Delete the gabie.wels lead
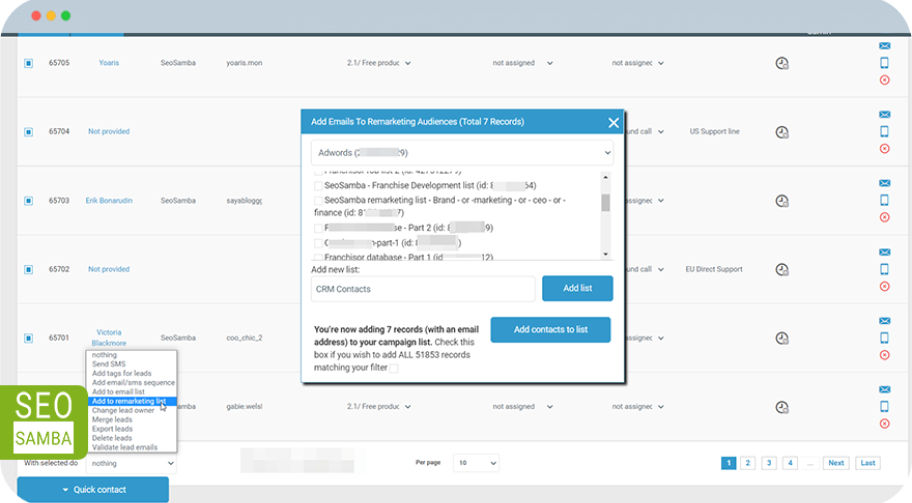Screen dimensions: 912x503 [884, 423]
